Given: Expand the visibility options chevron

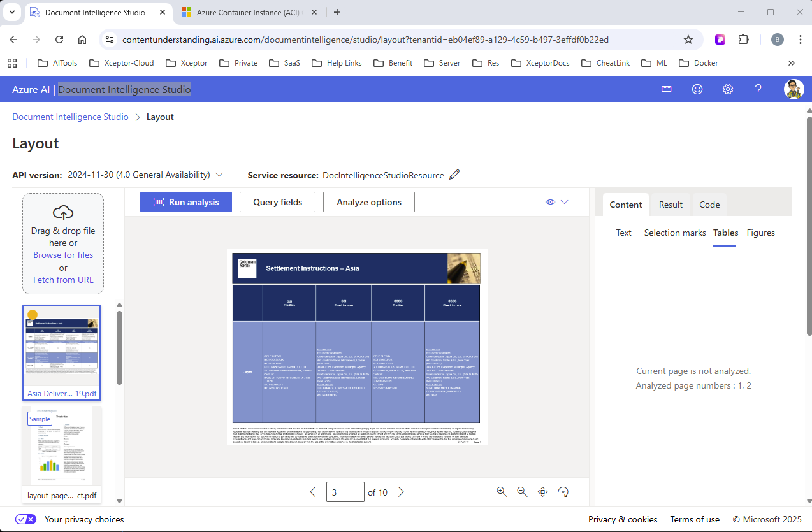Looking at the screenshot, I should [564, 202].
